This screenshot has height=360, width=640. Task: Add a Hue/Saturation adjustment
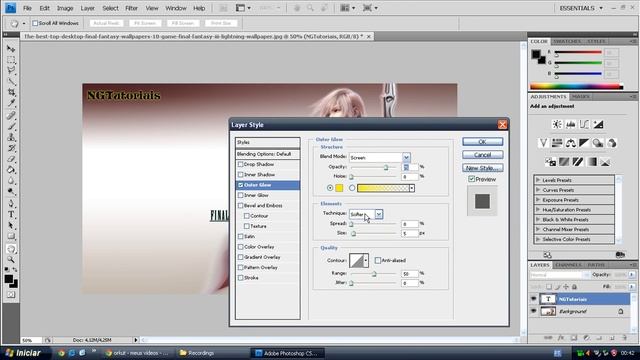(557, 143)
